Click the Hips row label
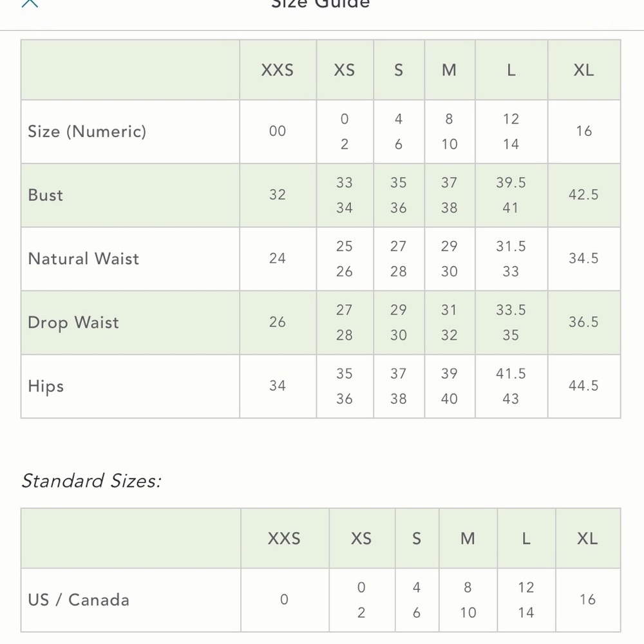Screen dimensions: 644x644 tap(46, 386)
